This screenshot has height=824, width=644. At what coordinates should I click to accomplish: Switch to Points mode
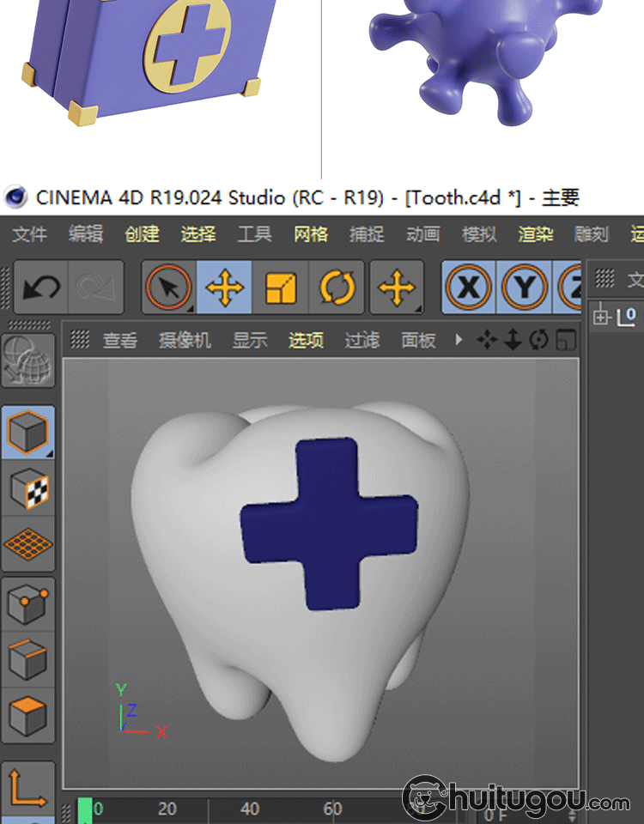pos(27,604)
